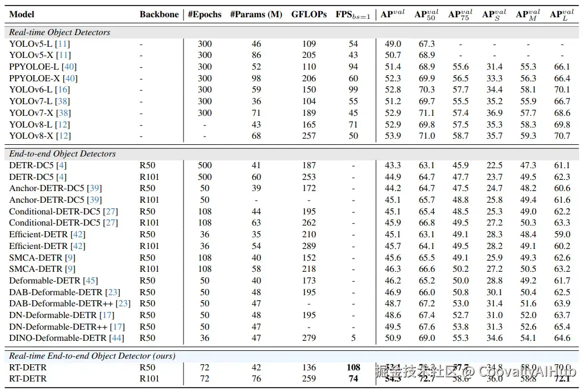Select #Params value 76 in RT-DETR R101 row
The image size is (588, 391).
(x=256, y=379)
